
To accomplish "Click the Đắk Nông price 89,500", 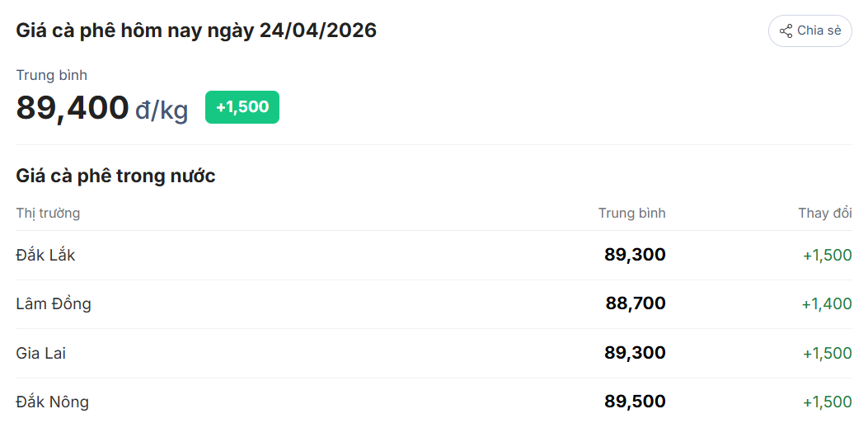I will pos(635,402).
